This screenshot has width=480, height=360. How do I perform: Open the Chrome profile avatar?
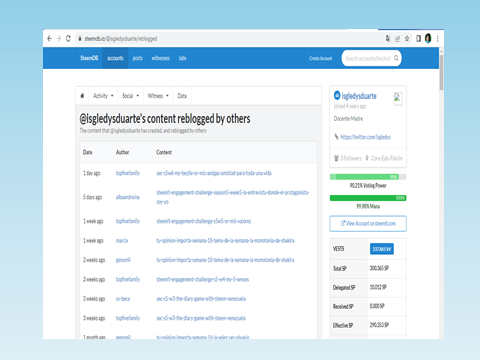tap(428, 39)
